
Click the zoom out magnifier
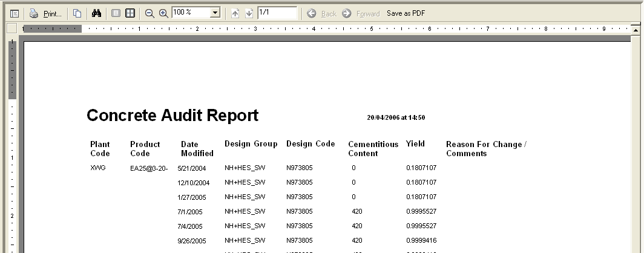149,13
